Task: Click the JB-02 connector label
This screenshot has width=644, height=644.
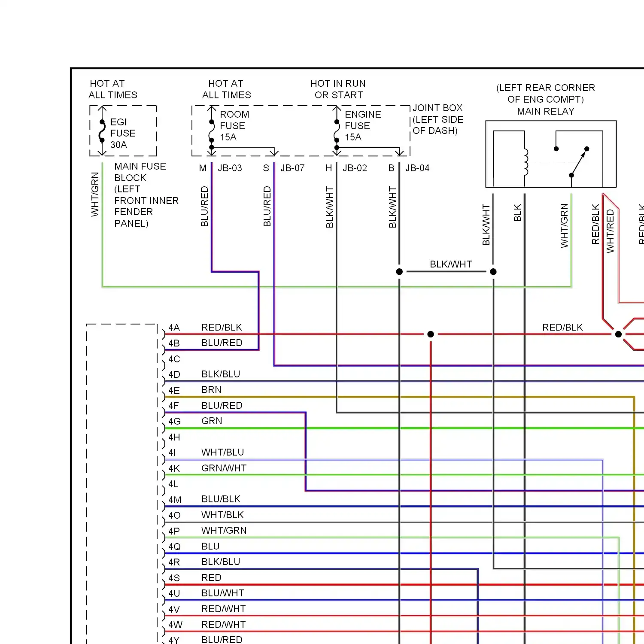Action: click(x=355, y=168)
